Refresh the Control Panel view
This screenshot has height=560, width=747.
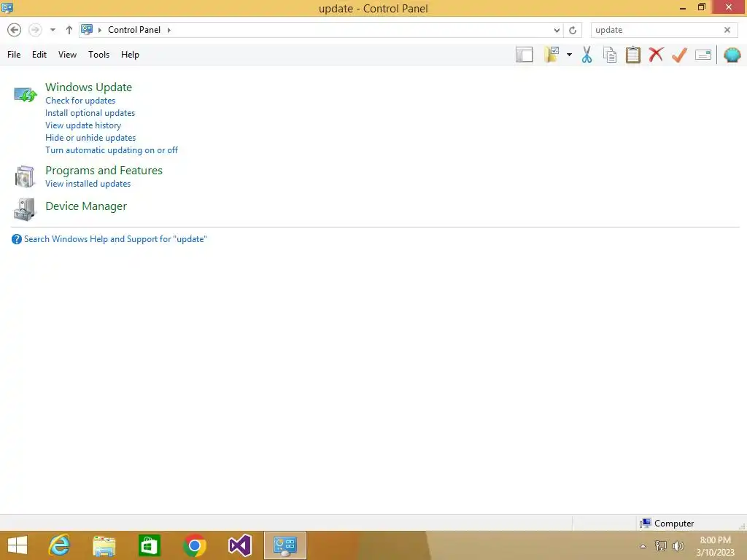[x=573, y=30]
